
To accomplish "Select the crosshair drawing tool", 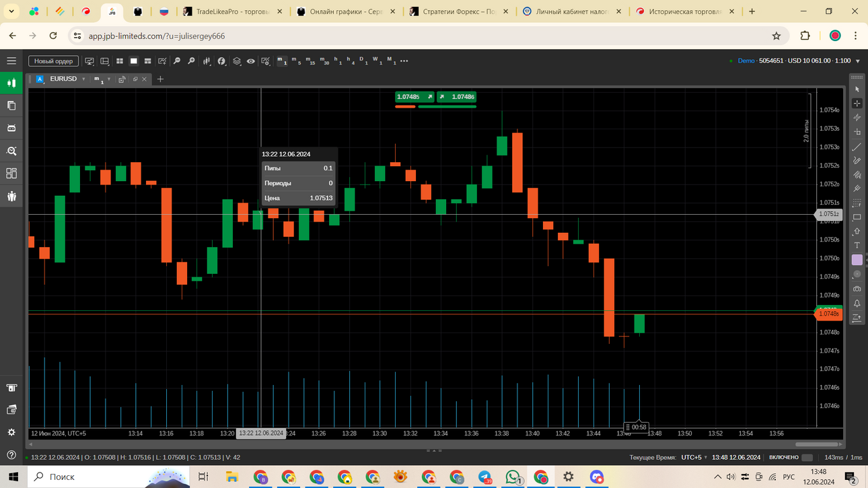I will click(857, 103).
